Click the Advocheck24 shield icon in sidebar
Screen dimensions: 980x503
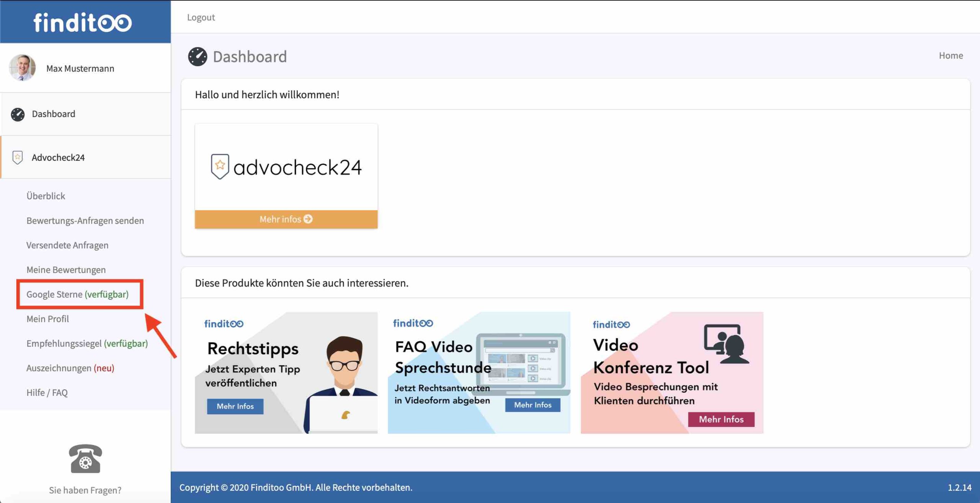point(18,157)
